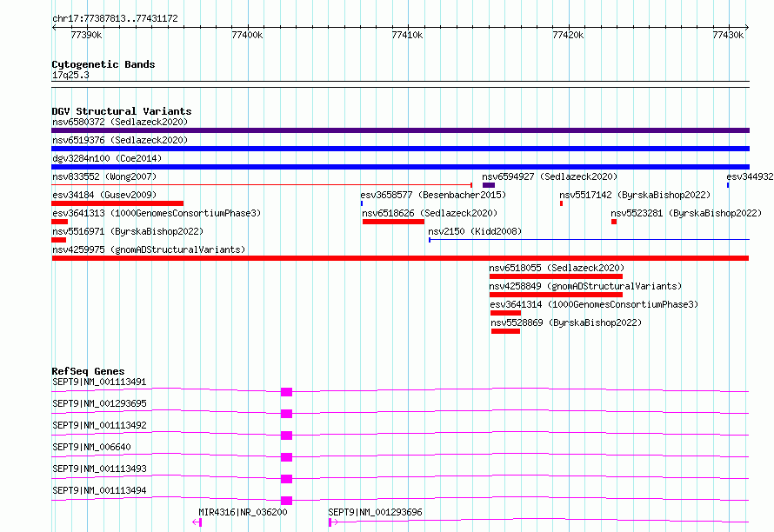This screenshot has height=532, width=774.
Task: Click the SEPT9|NM_001113491 exon block
Action: click(286, 392)
